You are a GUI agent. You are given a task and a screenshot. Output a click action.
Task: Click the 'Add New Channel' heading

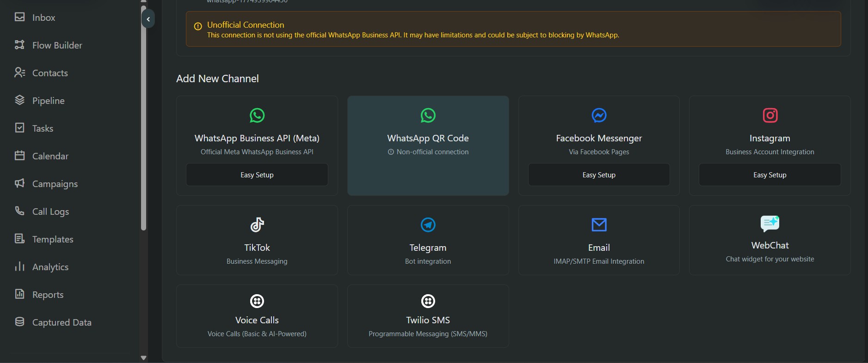pos(217,79)
